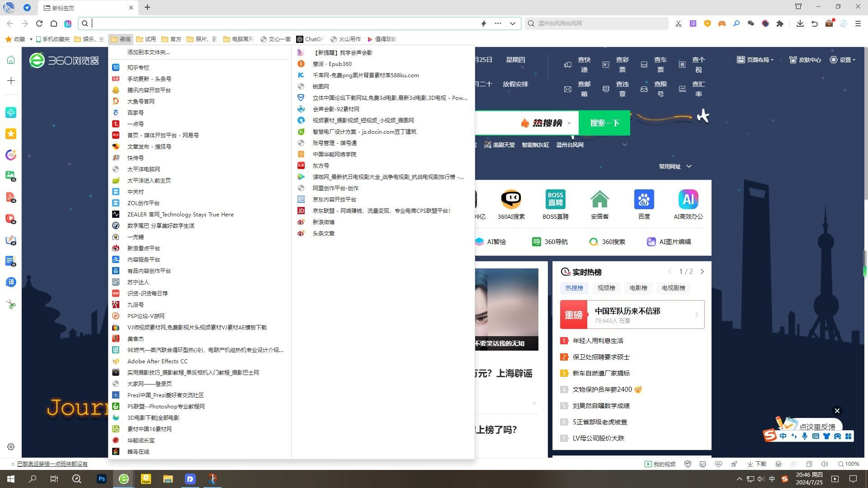This screenshot has height=488, width=868.
Task: Open Adobe After Effects CC bookmark
Action: (157, 361)
